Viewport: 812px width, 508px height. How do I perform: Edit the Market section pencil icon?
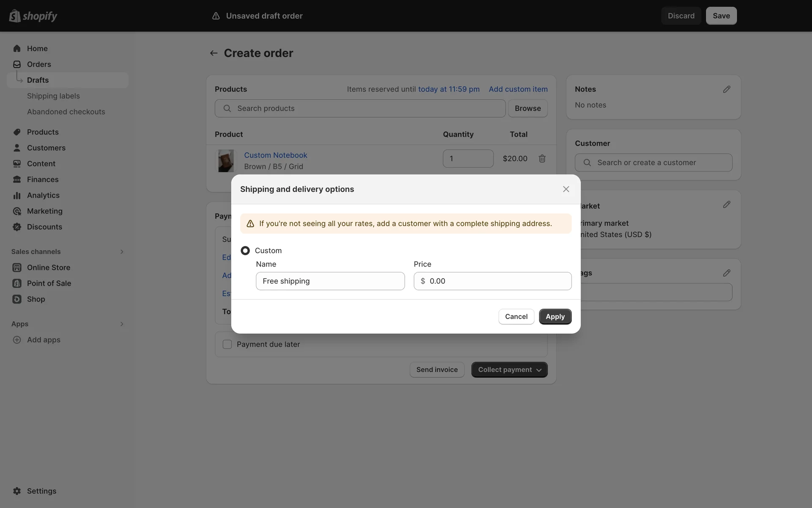(726, 204)
